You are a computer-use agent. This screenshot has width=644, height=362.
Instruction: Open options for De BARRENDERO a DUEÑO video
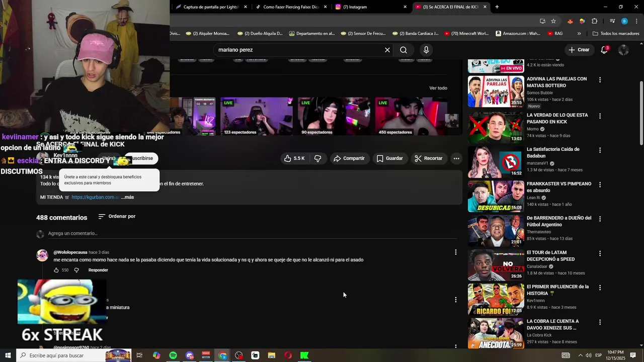(600, 219)
